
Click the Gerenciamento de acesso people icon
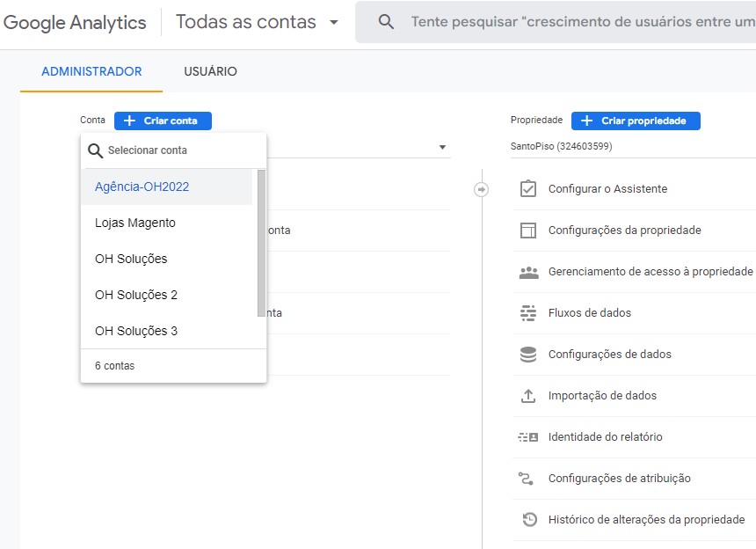pos(528,272)
